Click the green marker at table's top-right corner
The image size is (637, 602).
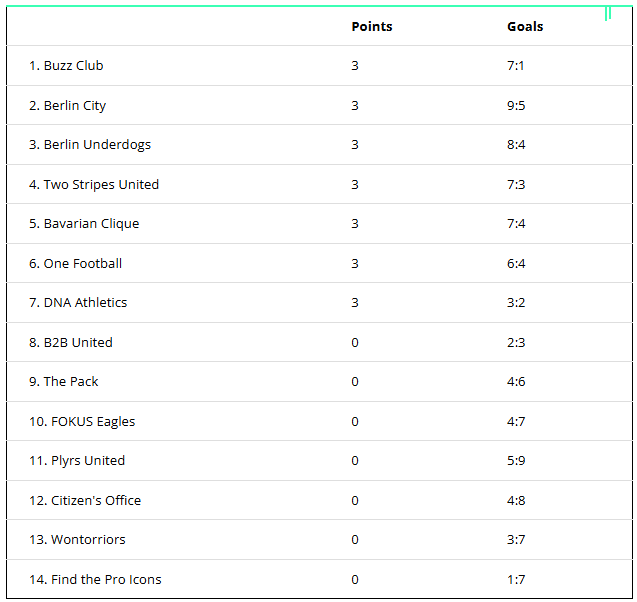(x=608, y=14)
